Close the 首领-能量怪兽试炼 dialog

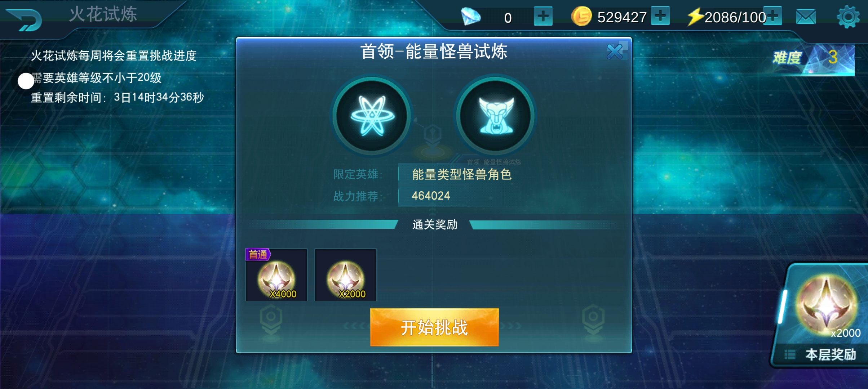(615, 52)
